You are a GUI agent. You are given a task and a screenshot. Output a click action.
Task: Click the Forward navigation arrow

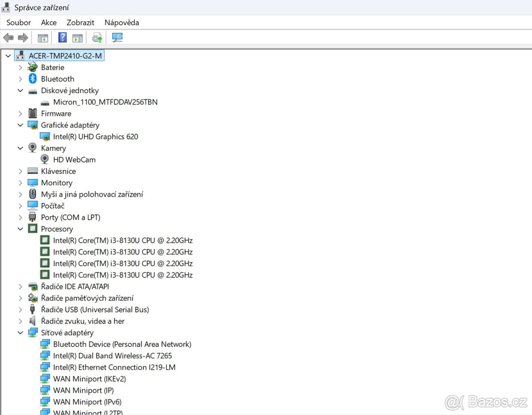pos(23,37)
